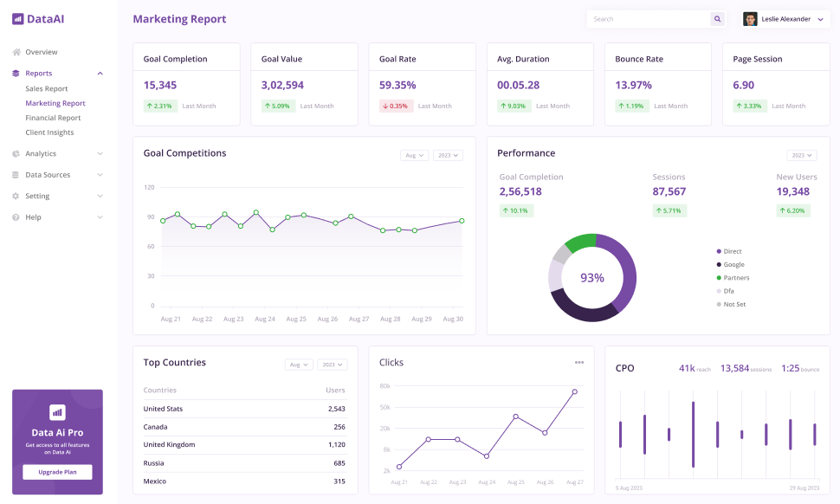Open the 2023 year dropdown in Performance panel
The height and width of the screenshot is (504, 840).
click(x=801, y=154)
